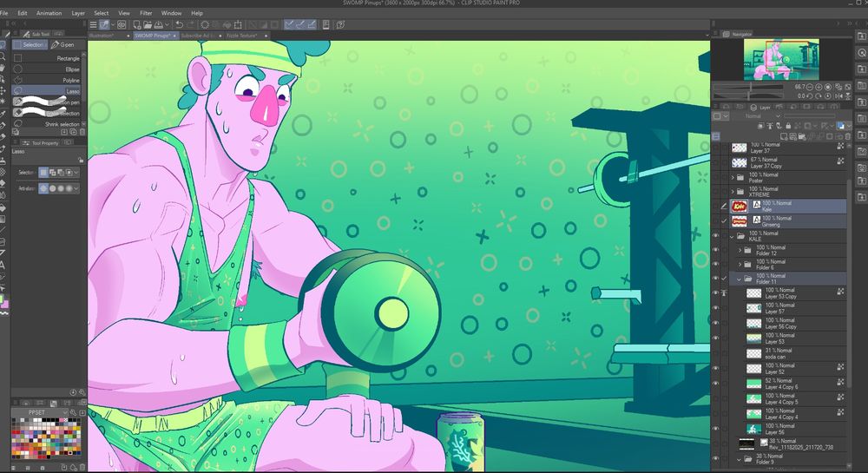Hide Layer 53 with its eye icon
Viewport: 868px width, 473px height.
tap(715, 338)
